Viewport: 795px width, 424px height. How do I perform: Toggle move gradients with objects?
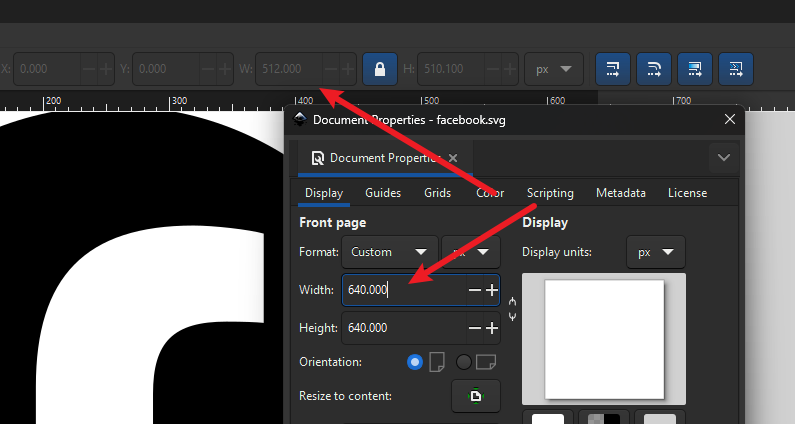[x=695, y=68]
